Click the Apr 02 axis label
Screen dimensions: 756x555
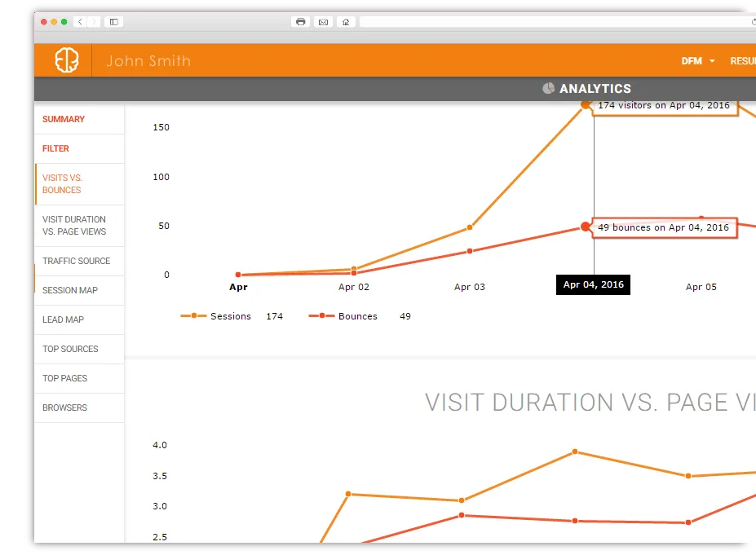pos(354,287)
